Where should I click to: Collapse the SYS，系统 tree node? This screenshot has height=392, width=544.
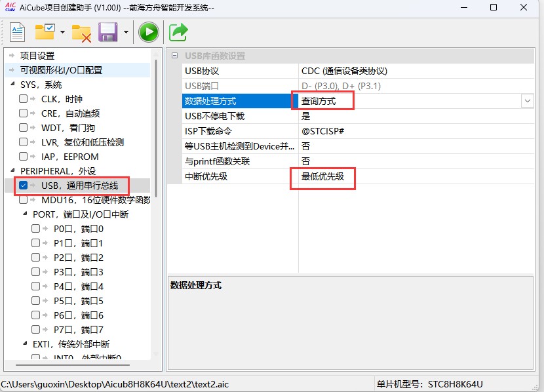pyautogui.click(x=13, y=84)
